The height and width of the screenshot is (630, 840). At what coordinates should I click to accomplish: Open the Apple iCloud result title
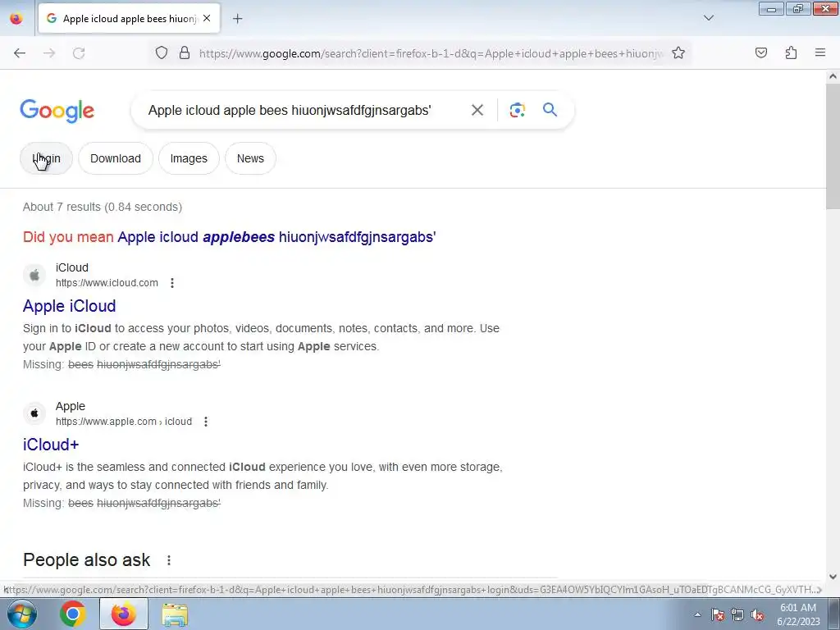point(69,306)
